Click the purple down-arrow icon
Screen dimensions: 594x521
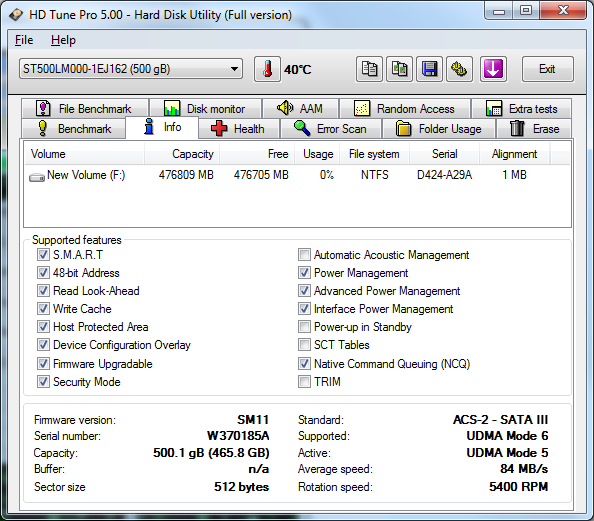[493, 69]
